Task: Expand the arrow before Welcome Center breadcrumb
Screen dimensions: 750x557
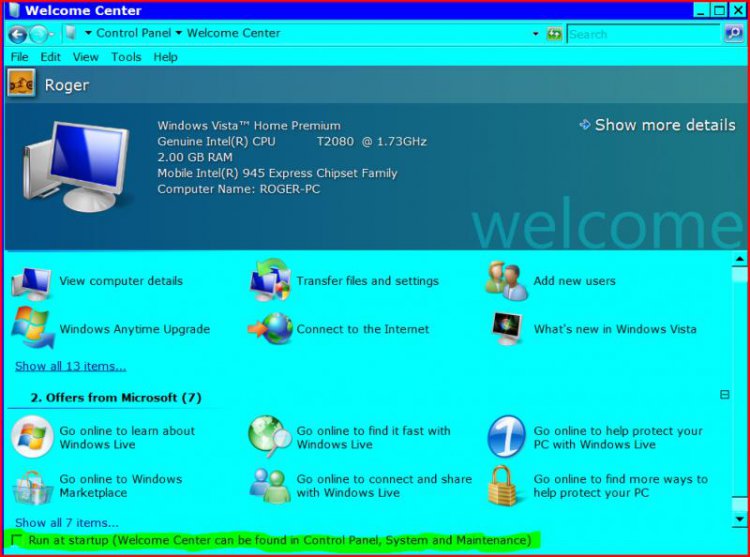Action: [x=179, y=33]
